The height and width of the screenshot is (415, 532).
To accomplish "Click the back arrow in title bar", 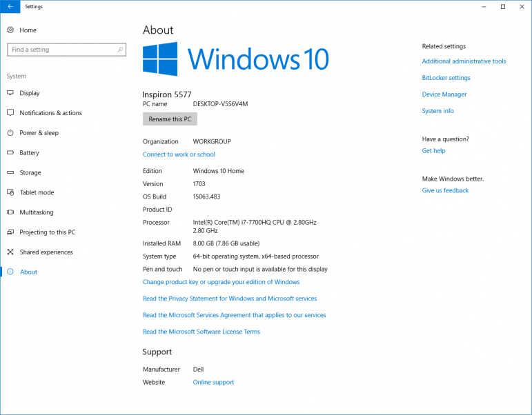I will (10, 6).
